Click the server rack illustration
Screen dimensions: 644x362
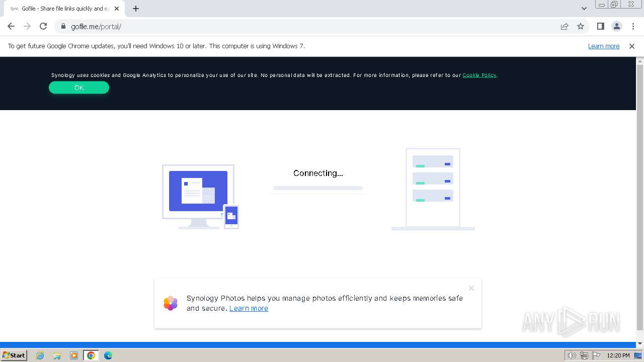click(433, 189)
